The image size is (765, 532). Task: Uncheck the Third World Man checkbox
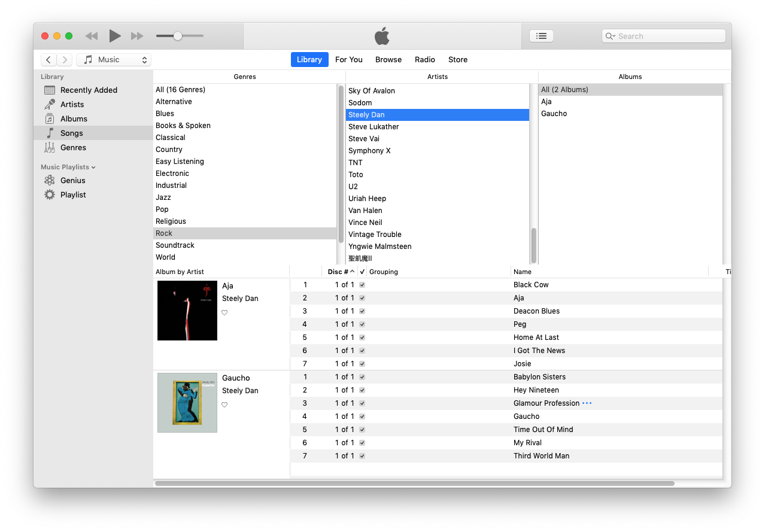362,456
